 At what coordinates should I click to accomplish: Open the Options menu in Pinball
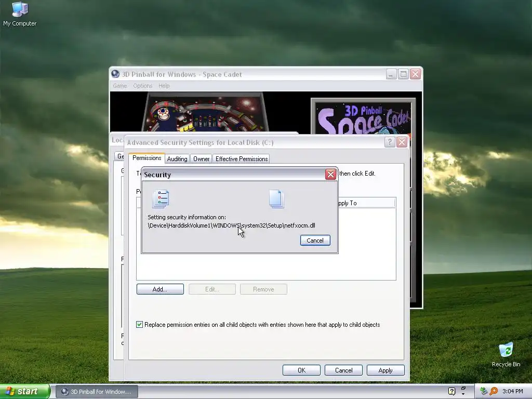tap(143, 86)
